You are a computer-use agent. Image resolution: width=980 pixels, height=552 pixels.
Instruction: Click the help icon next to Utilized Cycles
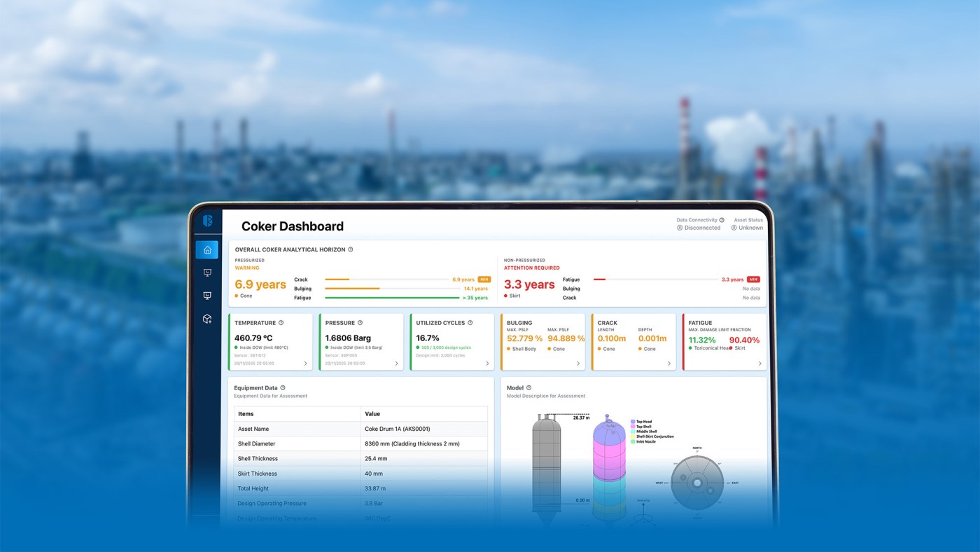click(x=470, y=323)
